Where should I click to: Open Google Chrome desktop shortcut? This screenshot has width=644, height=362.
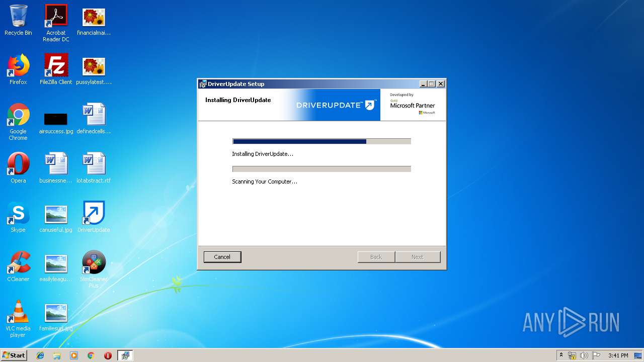click(18, 122)
